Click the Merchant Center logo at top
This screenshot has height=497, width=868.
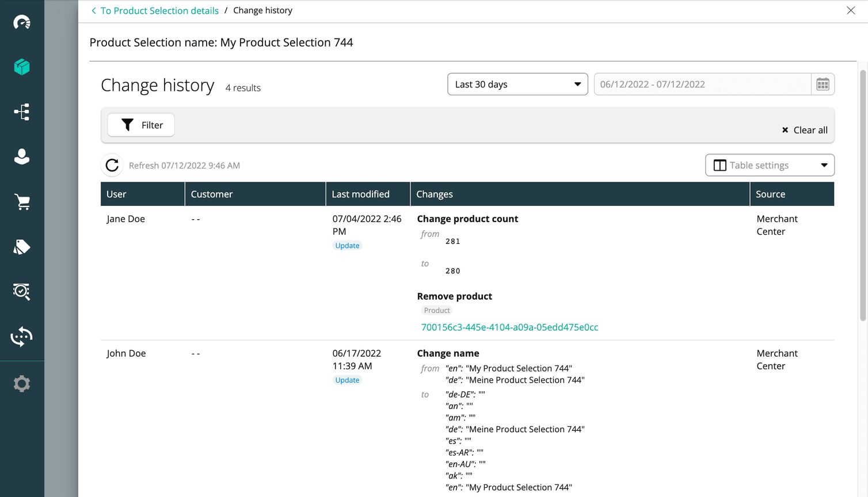(x=22, y=22)
